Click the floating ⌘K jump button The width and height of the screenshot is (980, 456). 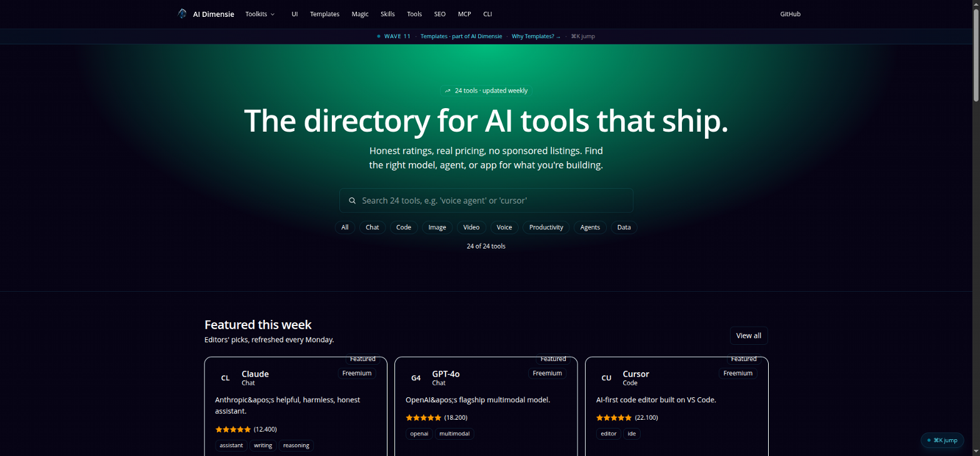click(x=942, y=440)
